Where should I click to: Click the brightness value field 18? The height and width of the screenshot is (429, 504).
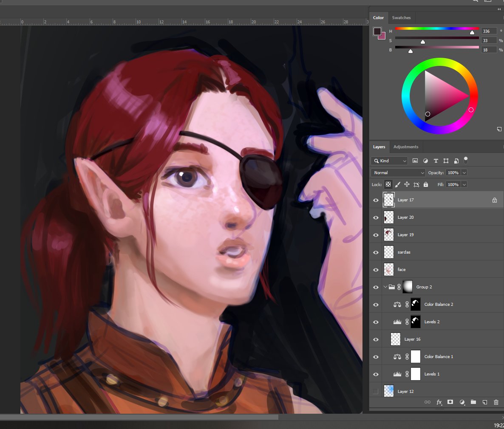[489, 50]
